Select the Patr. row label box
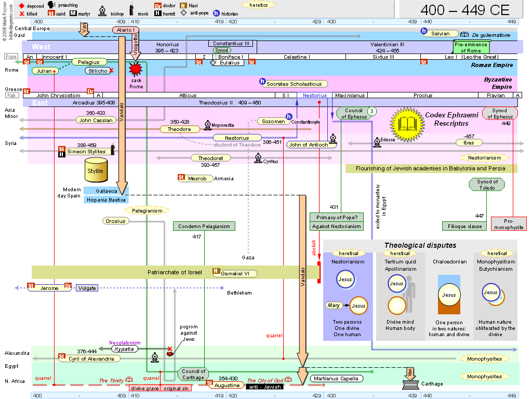Screen dimensions: 532x399 click(x=12, y=95)
